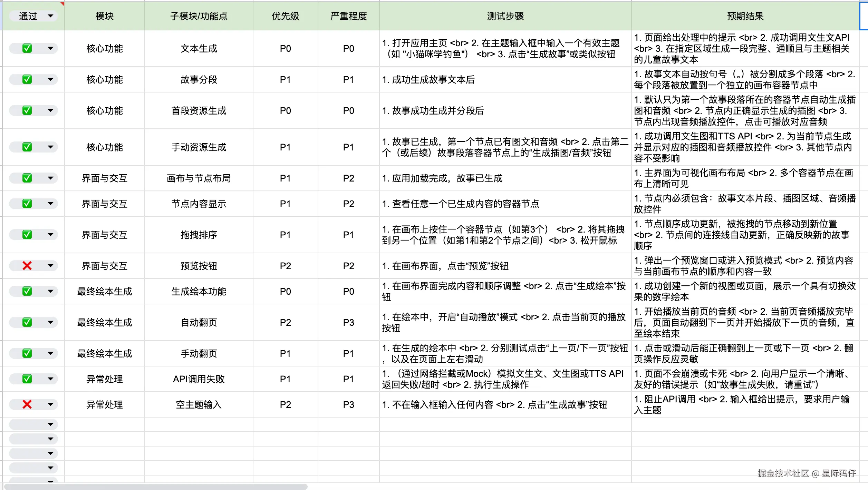The height and width of the screenshot is (490, 868).
Task: Click the red X in 预览按钮 row
Action: coord(27,266)
